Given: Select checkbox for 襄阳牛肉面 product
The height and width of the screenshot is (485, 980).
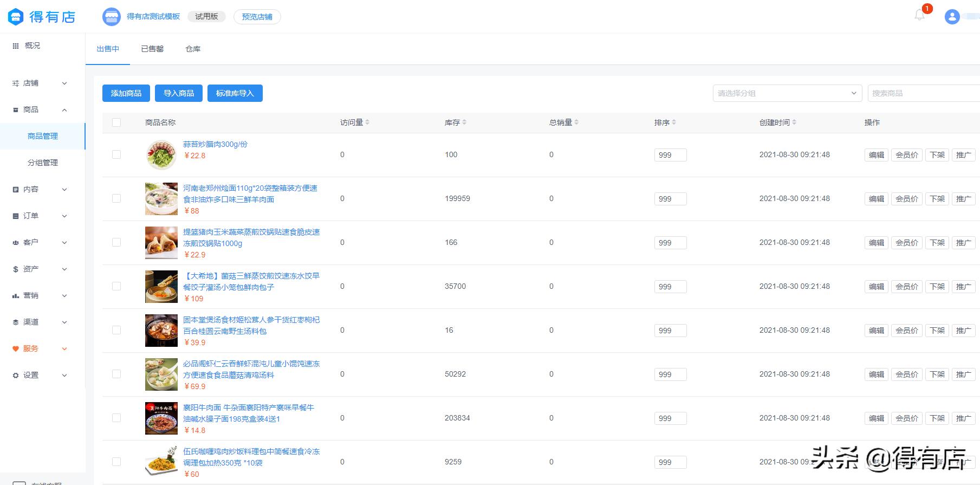Looking at the screenshot, I should click(x=116, y=418).
